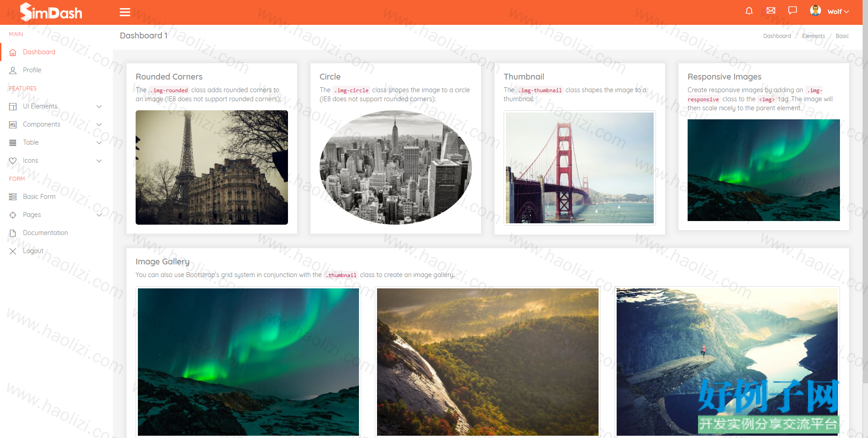Viewport: 868px width, 438px height.
Task: Open Dashboard in the sidebar
Action: tap(39, 52)
